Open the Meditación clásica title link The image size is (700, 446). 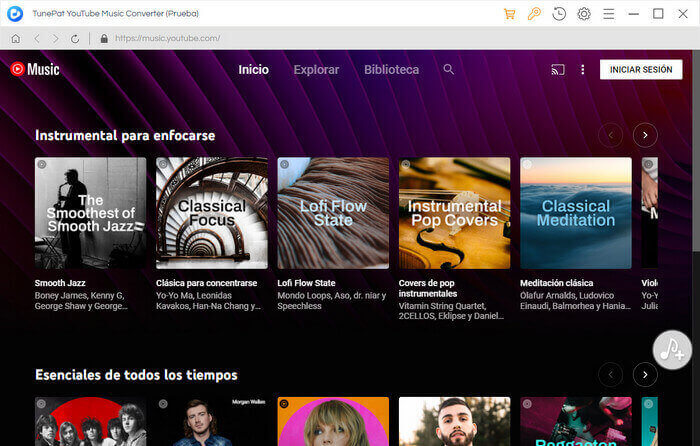[556, 283]
